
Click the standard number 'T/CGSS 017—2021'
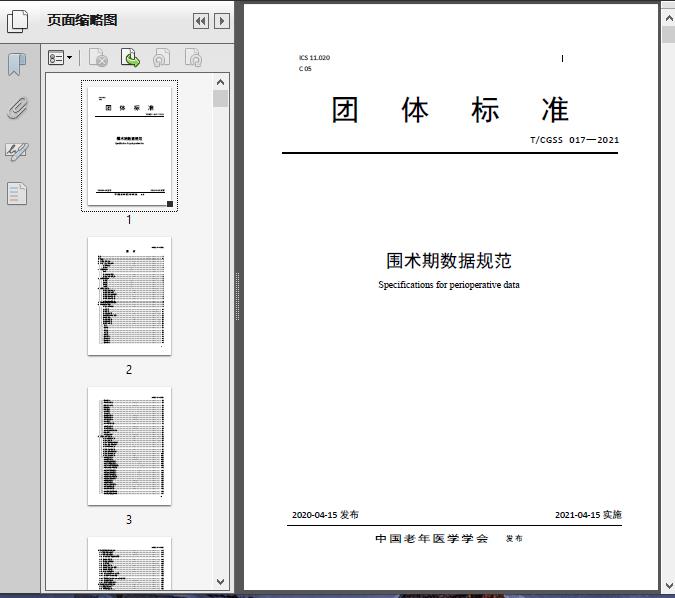(574, 140)
